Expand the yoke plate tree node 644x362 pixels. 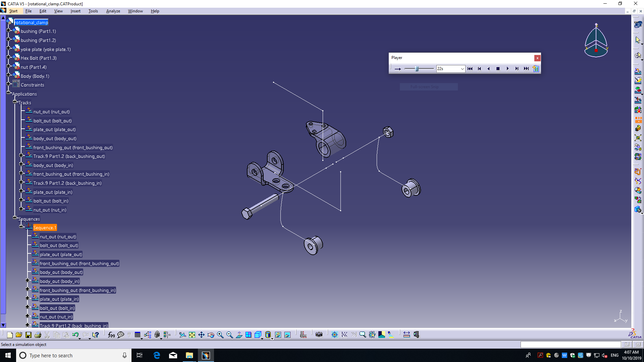coord(8,48)
